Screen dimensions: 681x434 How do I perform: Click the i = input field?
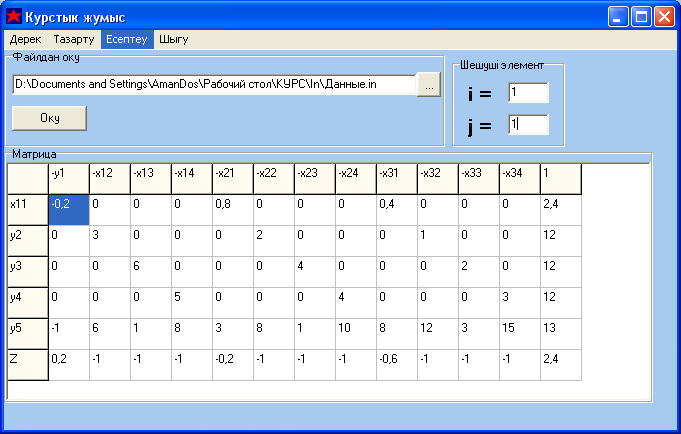click(x=529, y=93)
